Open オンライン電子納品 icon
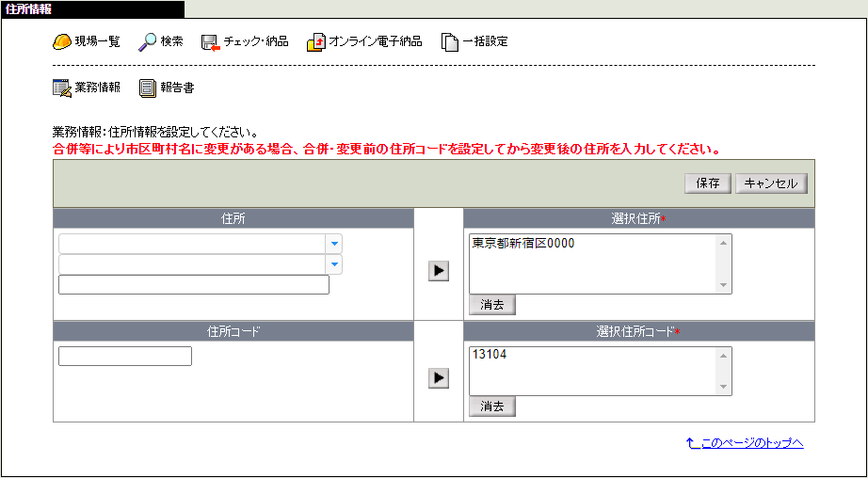The image size is (868, 478). pyautogui.click(x=316, y=42)
